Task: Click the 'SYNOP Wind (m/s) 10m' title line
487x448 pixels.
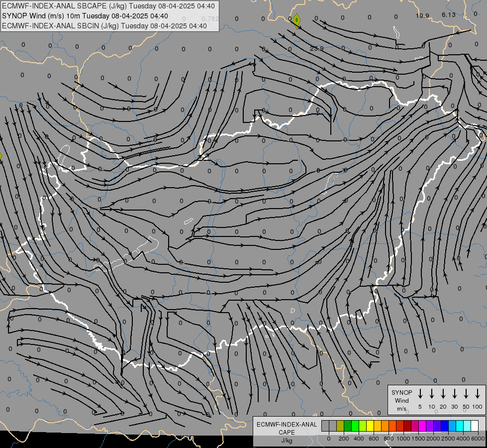Action: [x=85, y=16]
